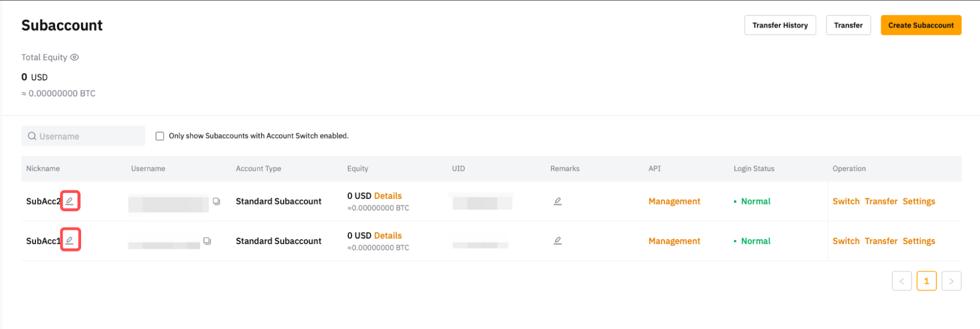This screenshot has width=980, height=329.
Task: View equity Details for SubAcc2
Action: (x=387, y=196)
